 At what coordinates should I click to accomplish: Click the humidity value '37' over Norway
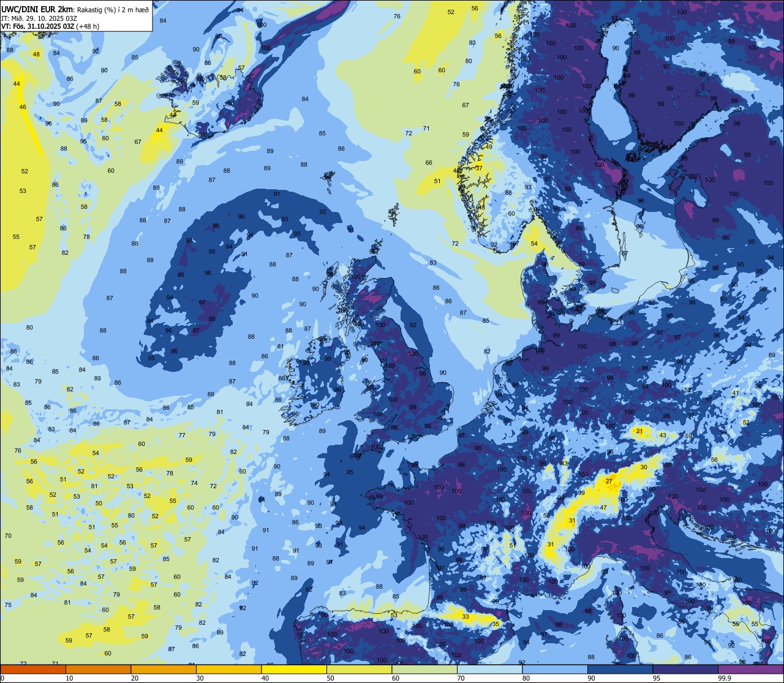[x=479, y=168]
